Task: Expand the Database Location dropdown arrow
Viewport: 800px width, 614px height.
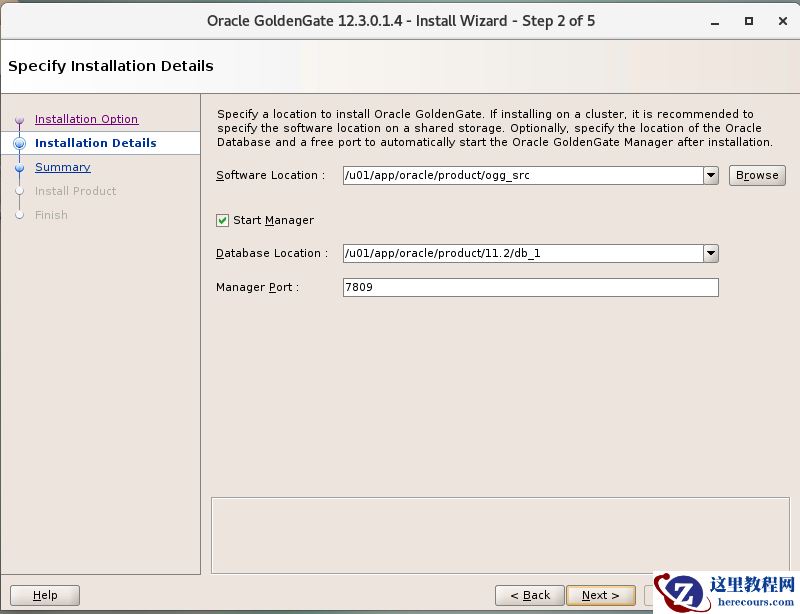Action: [x=711, y=253]
